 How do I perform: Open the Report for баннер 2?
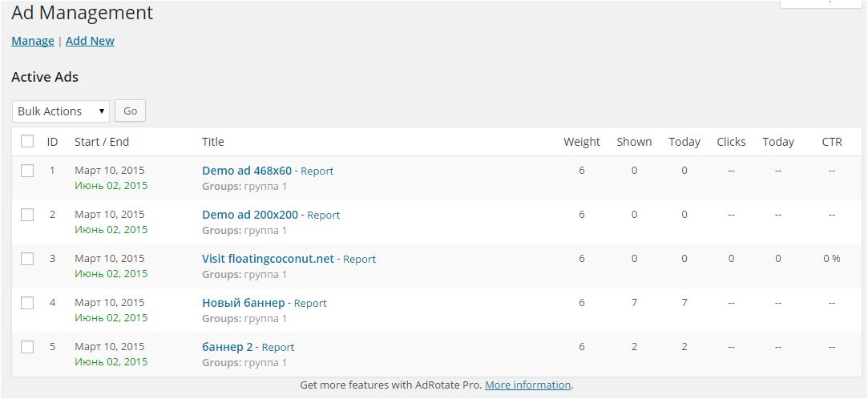[x=278, y=348]
